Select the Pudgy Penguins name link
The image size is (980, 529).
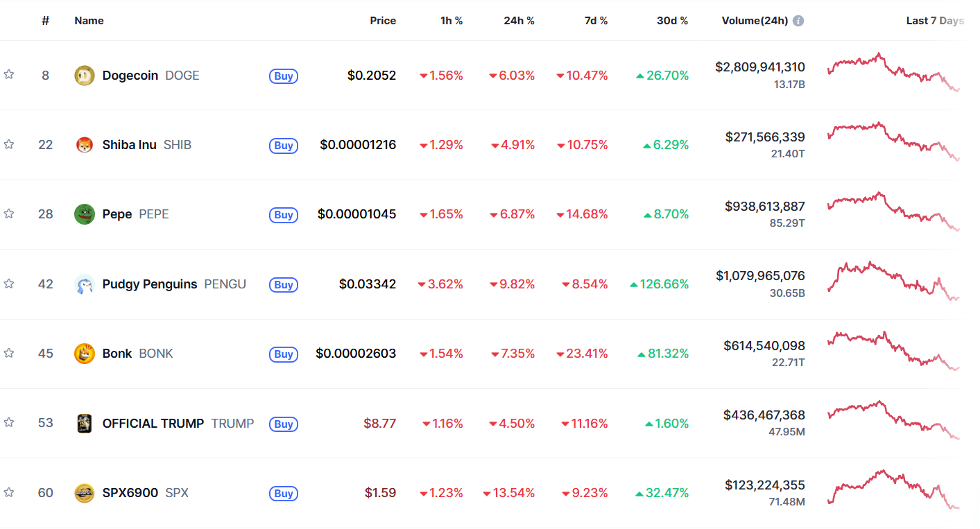click(x=149, y=284)
